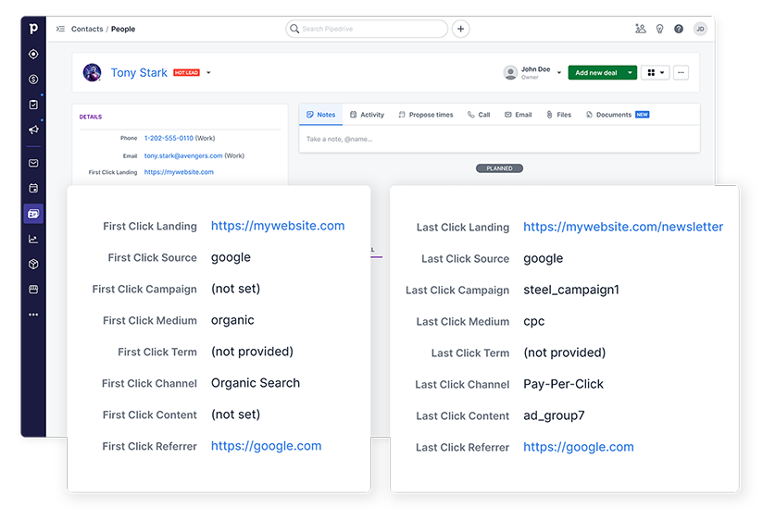Open Last Click Referrer google.com link
Image resolution: width=763 pixels, height=532 pixels.
[x=579, y=447]
